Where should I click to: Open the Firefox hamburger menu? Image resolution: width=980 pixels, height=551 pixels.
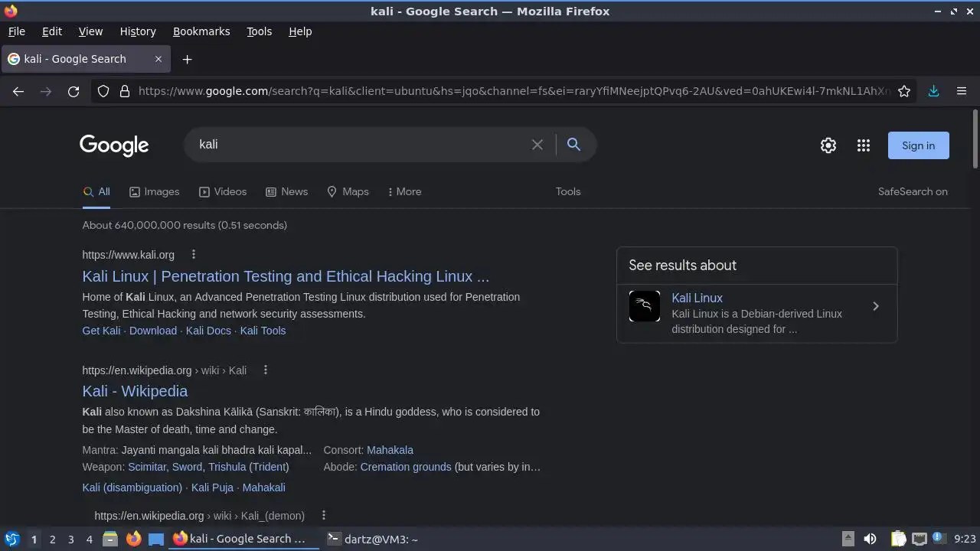coord(962,91)
